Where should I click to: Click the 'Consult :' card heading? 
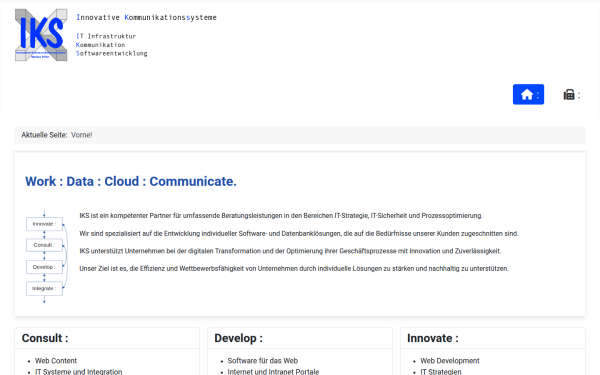[45, 338]
